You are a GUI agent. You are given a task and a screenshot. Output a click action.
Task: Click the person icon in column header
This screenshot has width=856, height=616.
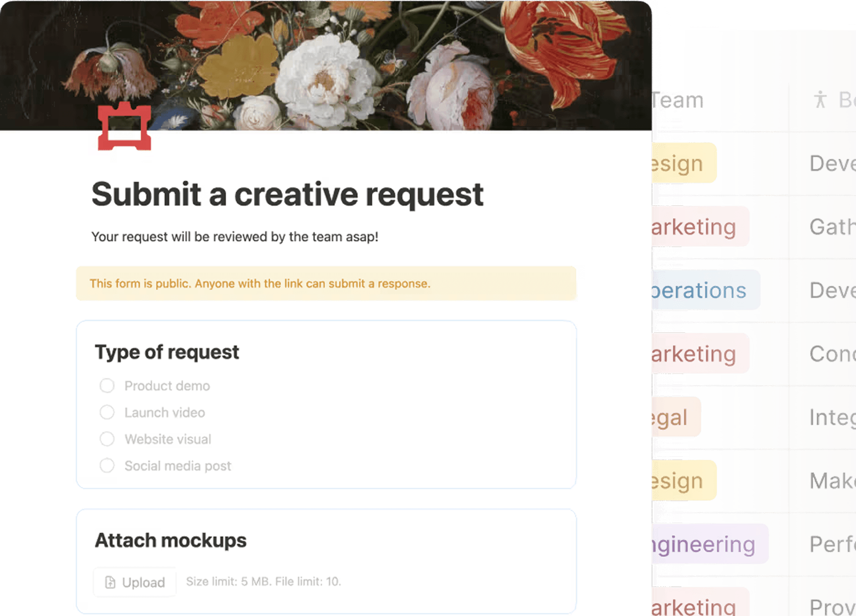pyautogui.click(x=820, y=100)
